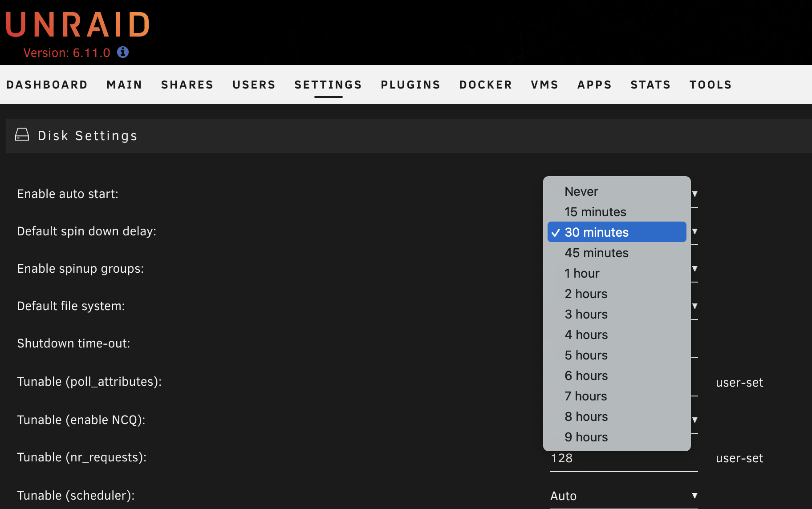Select the 45 minutes option
The image size is (812, 509).
point(597,253)
